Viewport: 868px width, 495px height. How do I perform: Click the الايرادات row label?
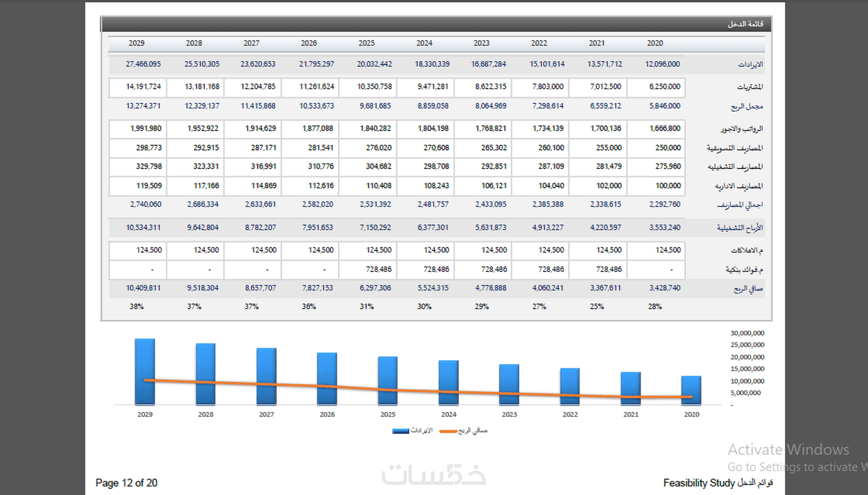(x=750, y=65)
